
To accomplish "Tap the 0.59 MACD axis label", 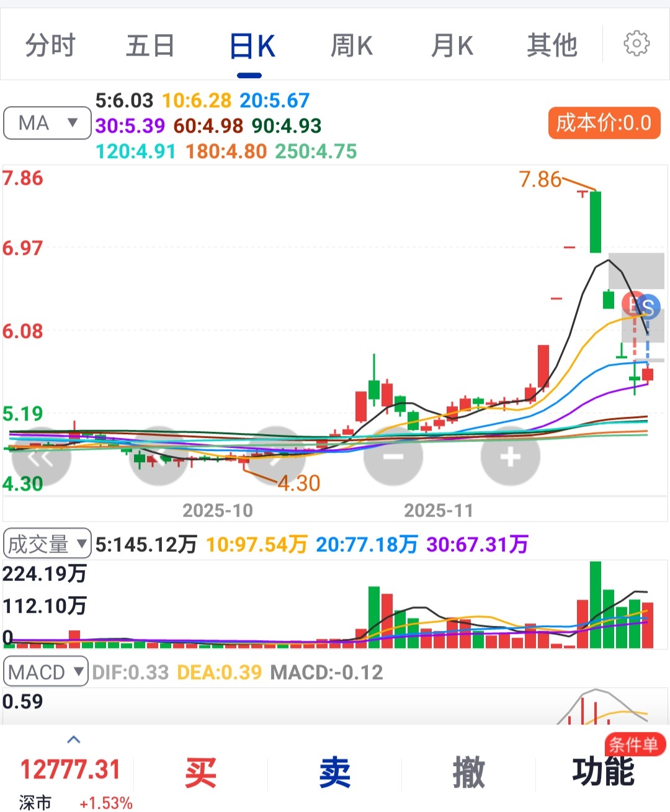I will [x=22, y=702].
